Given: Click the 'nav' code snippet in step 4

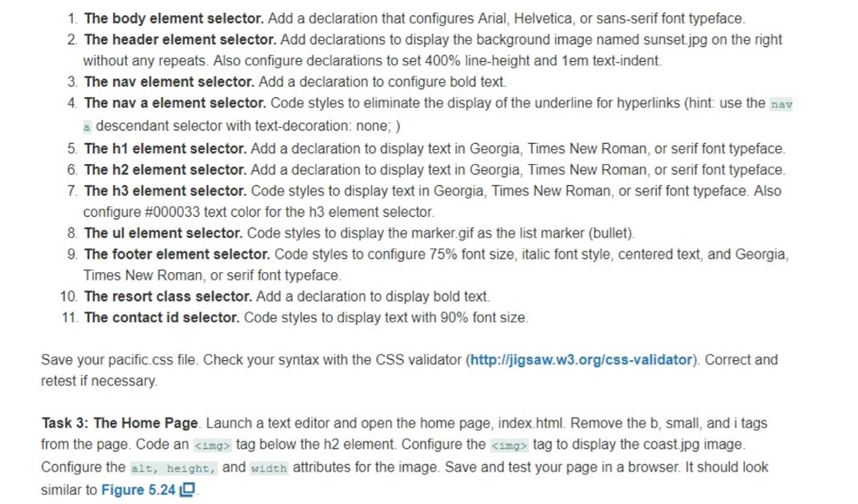Looking at the screenshot, I should point(781,104).
